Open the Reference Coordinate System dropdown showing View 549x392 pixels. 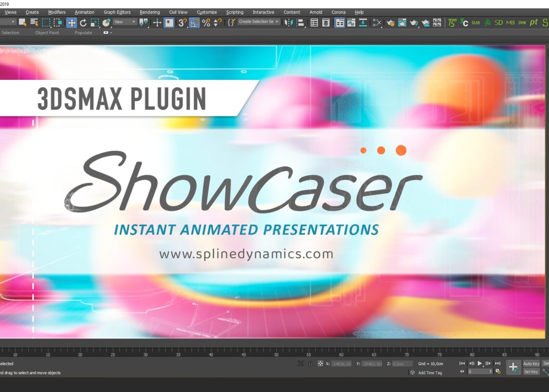[x=124, y=22]
